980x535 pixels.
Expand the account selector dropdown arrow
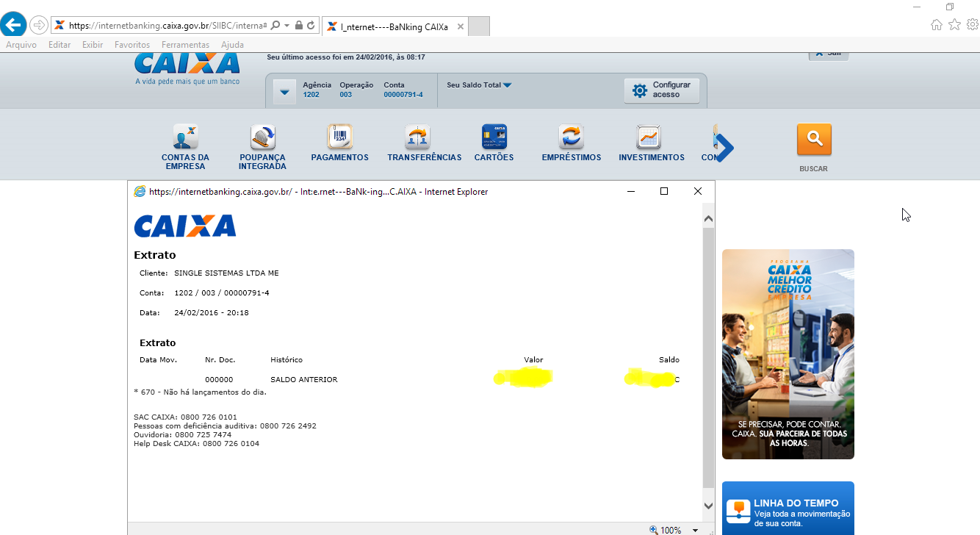(x=284, y=92)
